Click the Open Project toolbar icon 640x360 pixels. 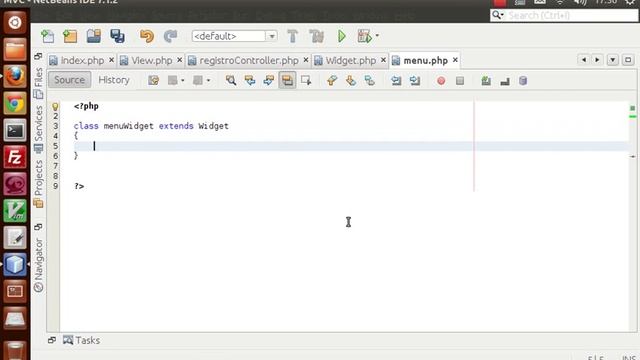(x=93, y=36)
